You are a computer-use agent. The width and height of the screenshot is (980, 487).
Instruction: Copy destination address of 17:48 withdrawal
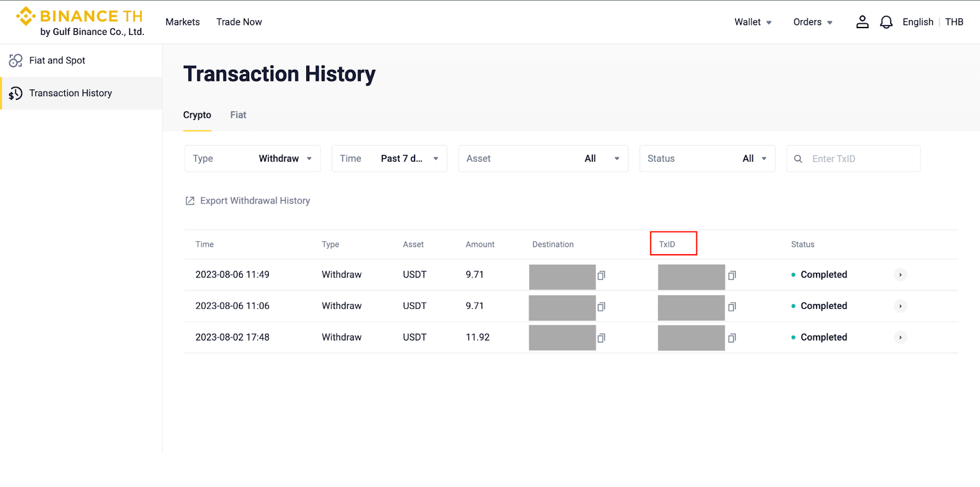click(601, 338)
